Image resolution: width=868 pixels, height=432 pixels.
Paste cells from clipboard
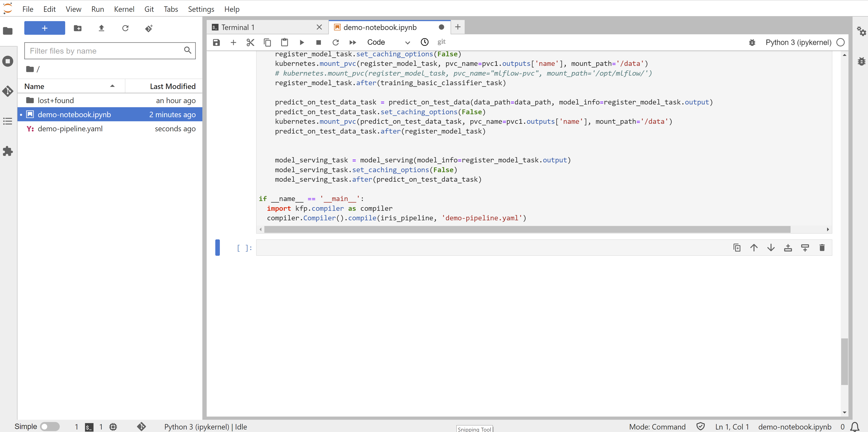click(x=284, y=42)
